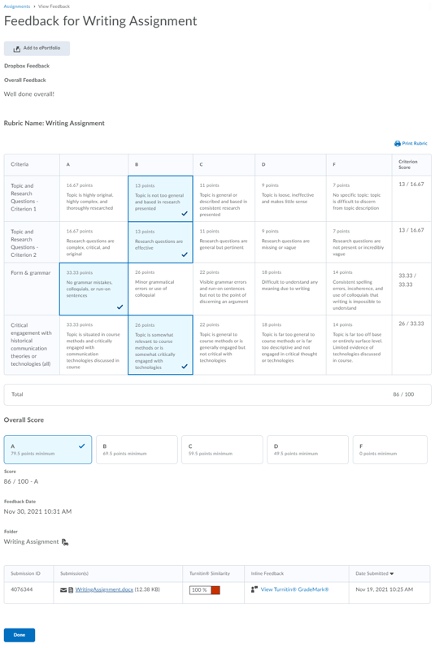The height and width of the screenshot is (648, 435).
Task: Select overall score level D 49.5 points minimum
Action: click(x=308, y=450)
